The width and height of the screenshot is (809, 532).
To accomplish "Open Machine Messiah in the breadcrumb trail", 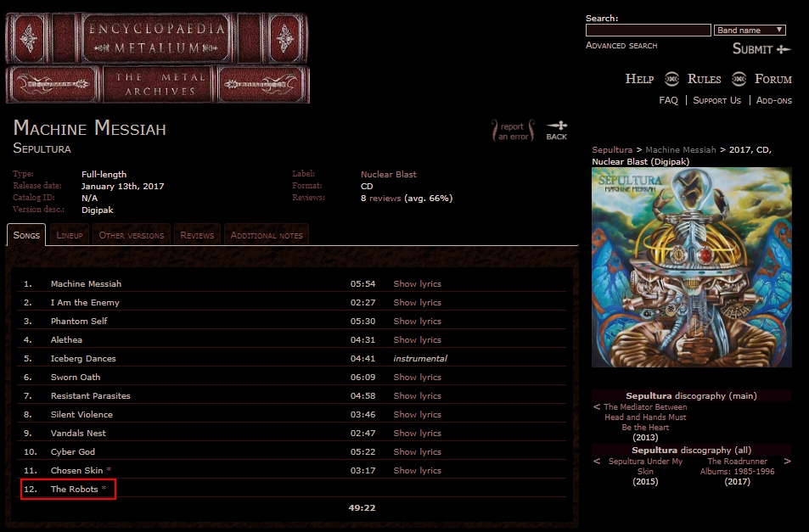I will point(681,150).
